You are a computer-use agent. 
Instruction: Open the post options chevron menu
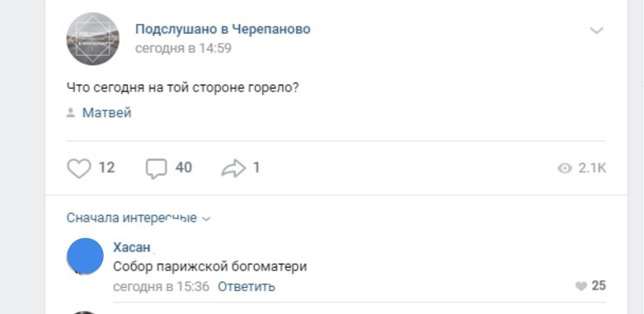[x=596, y=30]
